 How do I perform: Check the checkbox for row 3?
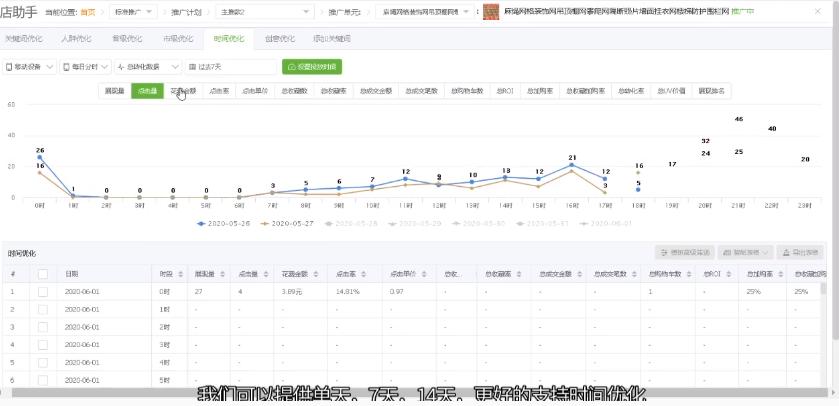pos(43,327)
